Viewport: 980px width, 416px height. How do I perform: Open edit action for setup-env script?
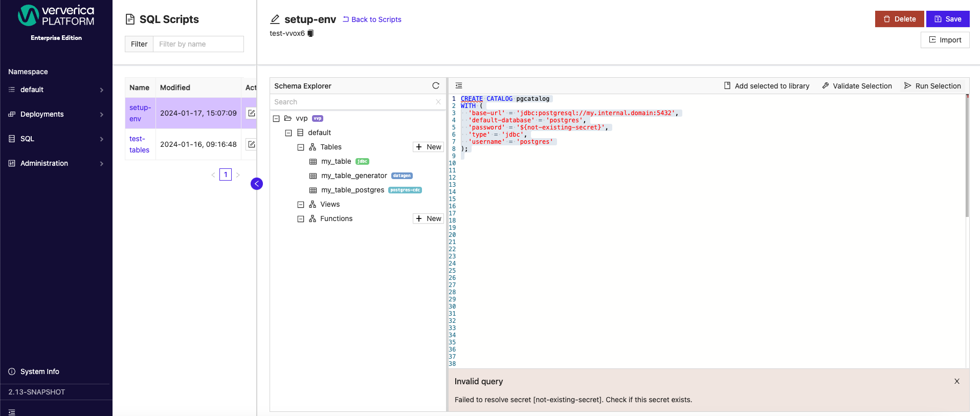pyautogui.click(x=251, y=113)
